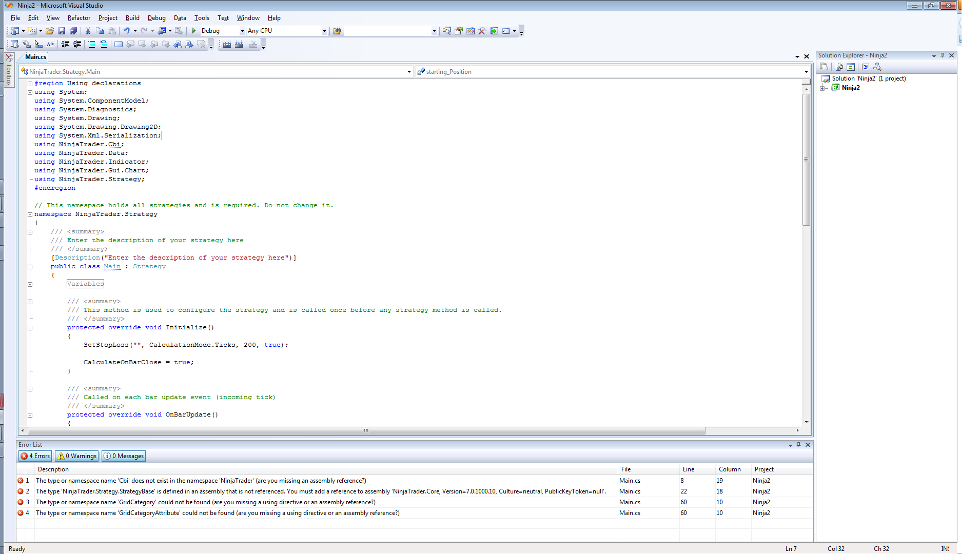Comment out the selected lines icon

tap(92, 45)
